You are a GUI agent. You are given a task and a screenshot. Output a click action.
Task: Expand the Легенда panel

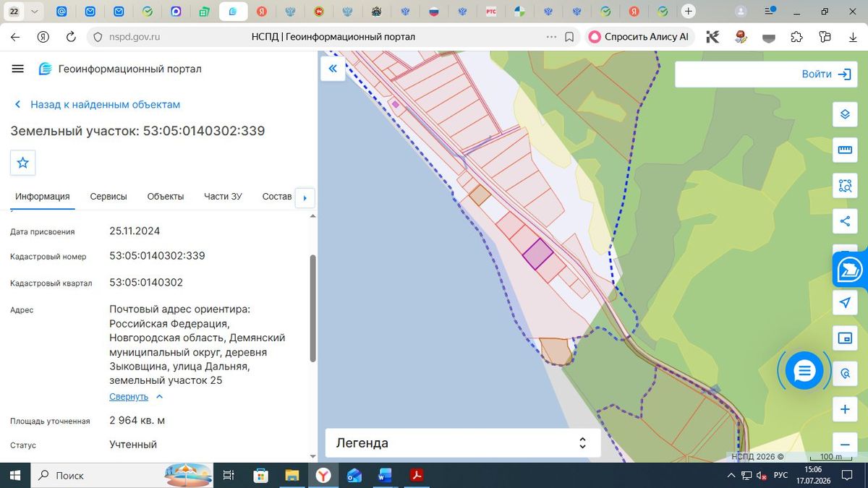coord(463,443)
